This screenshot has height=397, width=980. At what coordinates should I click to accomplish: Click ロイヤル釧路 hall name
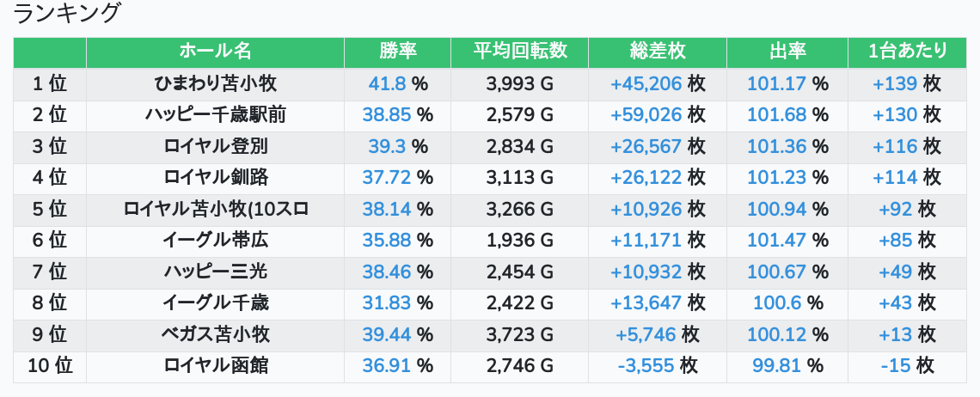tap(215, 178)
